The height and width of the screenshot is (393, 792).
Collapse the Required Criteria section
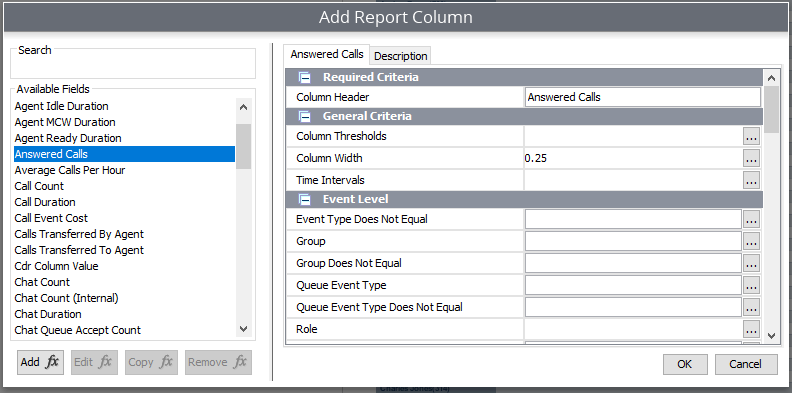pyautogui.click(x=304, y=77)
